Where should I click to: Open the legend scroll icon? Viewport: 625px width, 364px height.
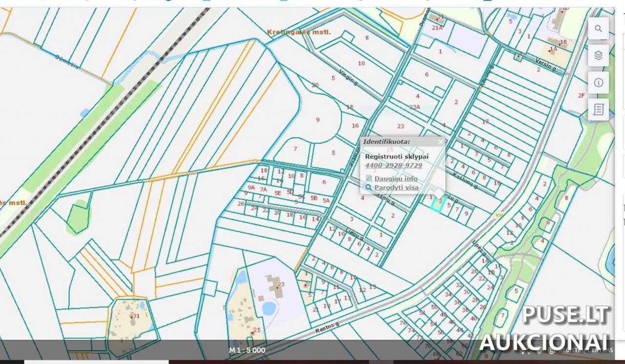pos(598,109)
